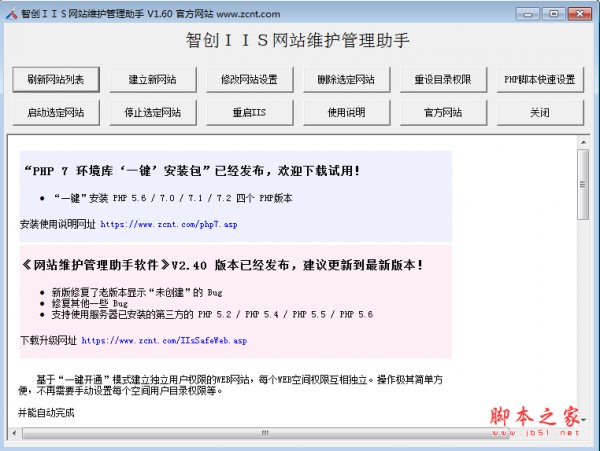
Task: Open 建立新网站 to create a site
Action: click(x=153, y=80)
